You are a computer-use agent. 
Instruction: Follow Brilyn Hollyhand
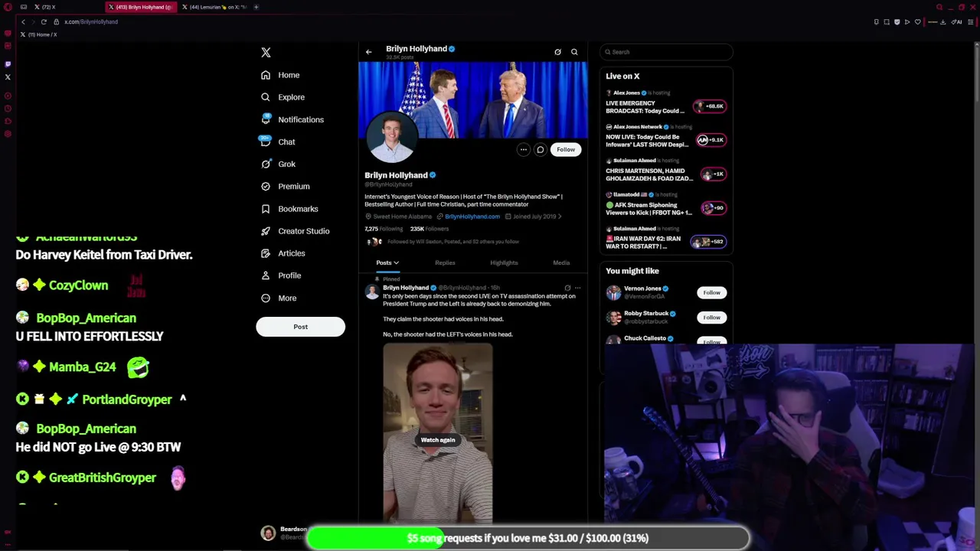(x=565, y=150)
